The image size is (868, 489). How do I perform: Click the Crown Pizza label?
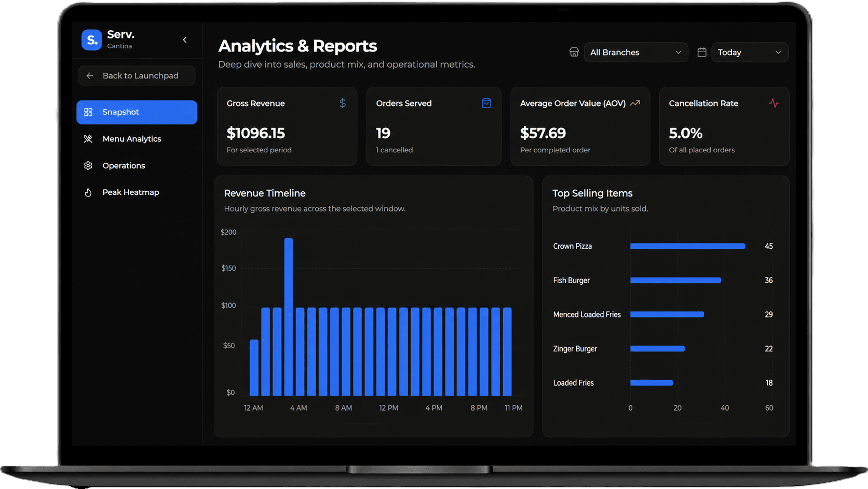(573, 246)
